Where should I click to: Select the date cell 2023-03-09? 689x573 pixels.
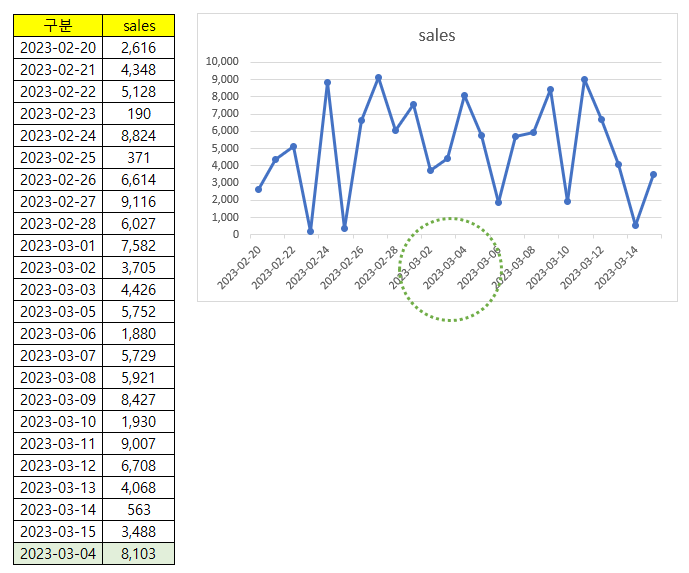point(58,399)
